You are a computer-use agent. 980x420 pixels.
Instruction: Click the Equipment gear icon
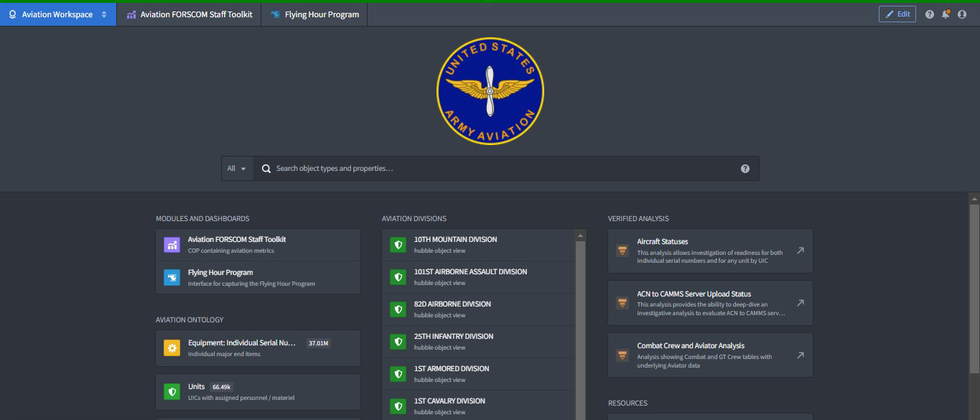tap(172, 348)
